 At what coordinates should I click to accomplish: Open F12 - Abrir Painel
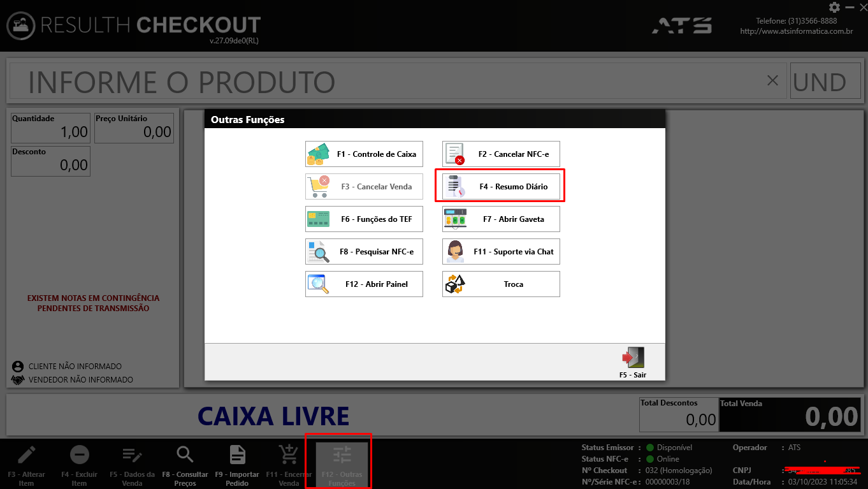(x=364, y=284)
